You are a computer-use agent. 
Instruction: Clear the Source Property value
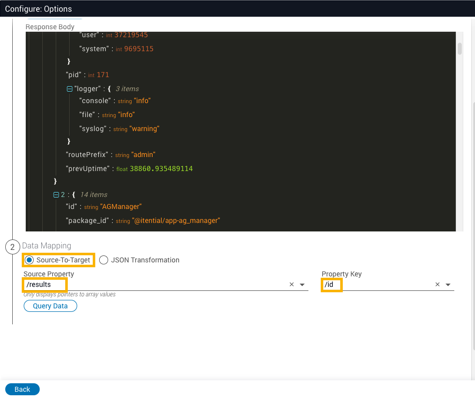point(292,284)
